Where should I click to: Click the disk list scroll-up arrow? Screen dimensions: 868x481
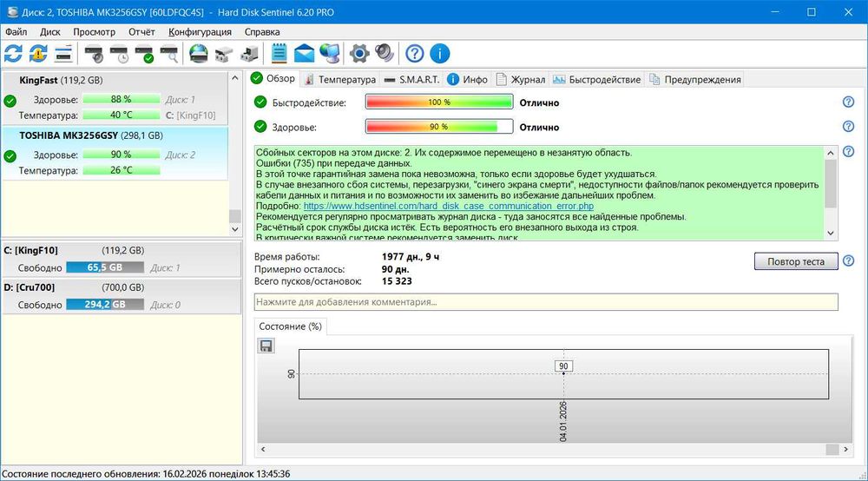point(234,78)
